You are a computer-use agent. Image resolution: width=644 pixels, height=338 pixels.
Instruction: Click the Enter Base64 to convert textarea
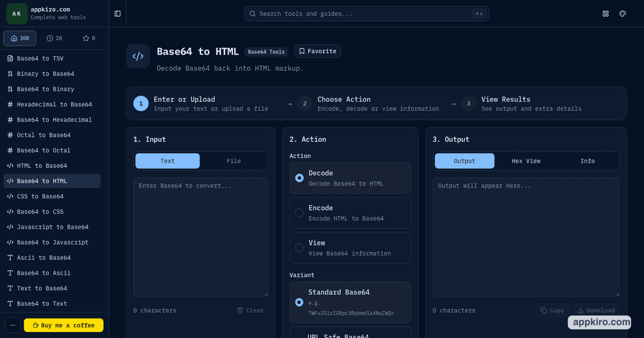(x=201, y=237)
